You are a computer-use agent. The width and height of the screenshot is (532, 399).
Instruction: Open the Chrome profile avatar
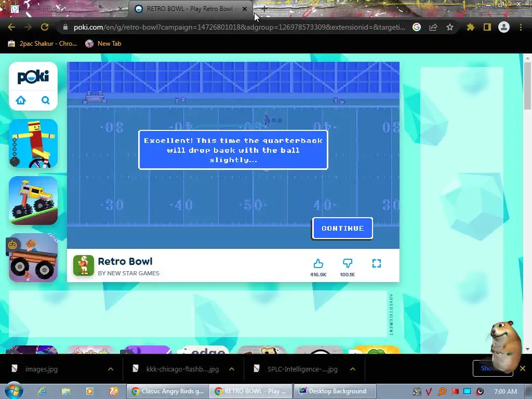pyautogui.click(x=504, y=27)
